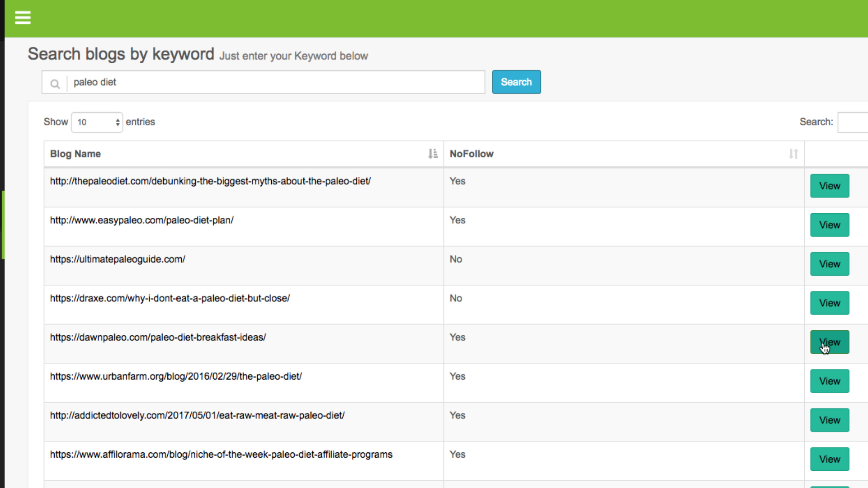Sort by NoFollow column icon
This screenshot has height=488, width=868.
793,154
